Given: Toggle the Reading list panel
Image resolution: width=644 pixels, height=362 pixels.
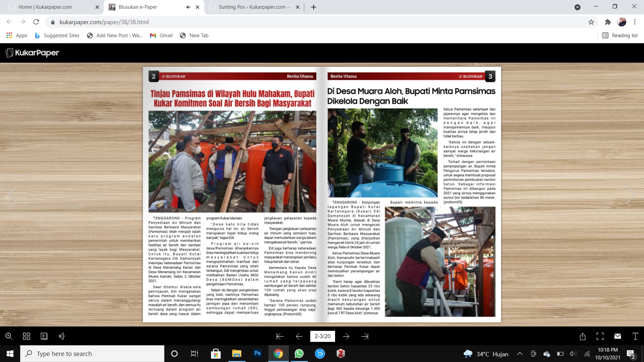Looking at the screenshot, I should (620, 35).
